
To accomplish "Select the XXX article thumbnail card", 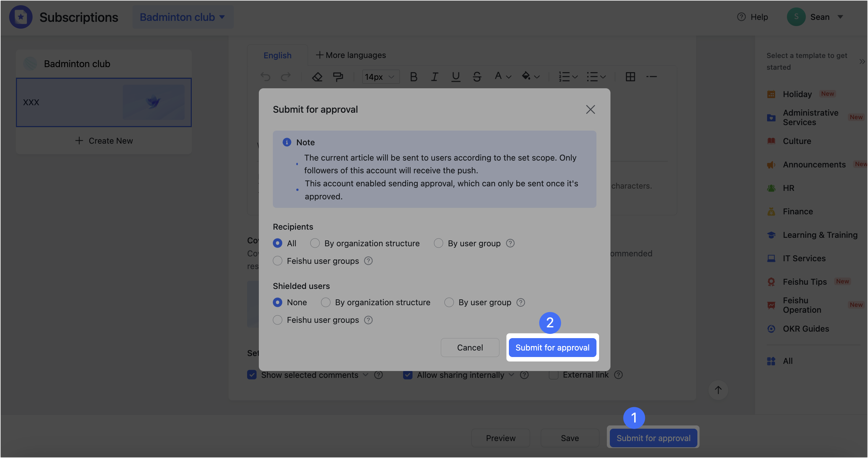I will pyautogui.click(x=104, y=102).
